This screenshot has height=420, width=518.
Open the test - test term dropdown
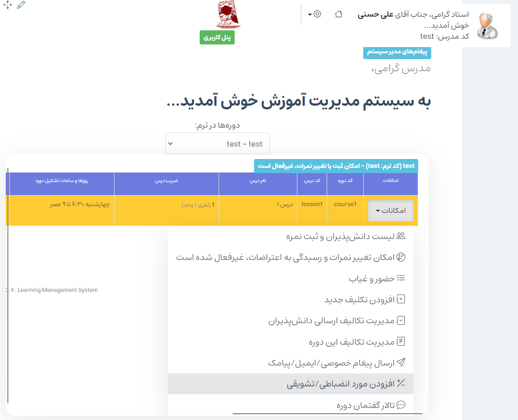[217, 143]
